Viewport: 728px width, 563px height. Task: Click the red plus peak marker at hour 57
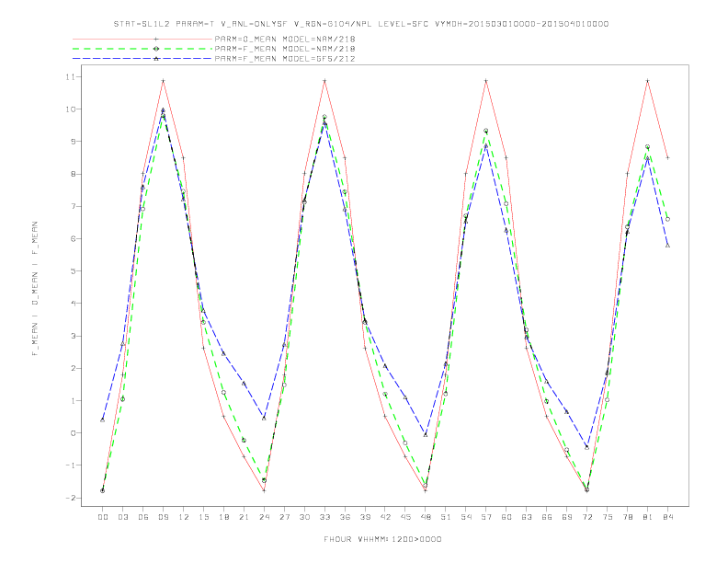tap(486, 81)
